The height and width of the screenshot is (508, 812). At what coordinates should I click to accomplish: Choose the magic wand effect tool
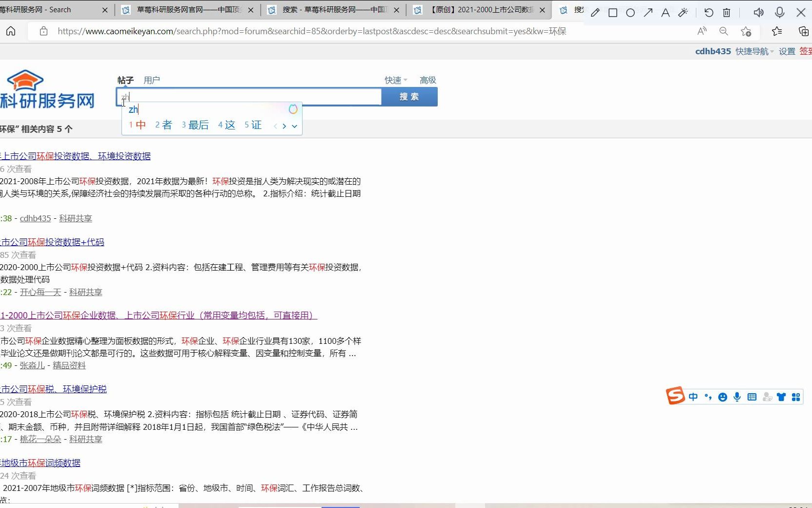(683, 13)
